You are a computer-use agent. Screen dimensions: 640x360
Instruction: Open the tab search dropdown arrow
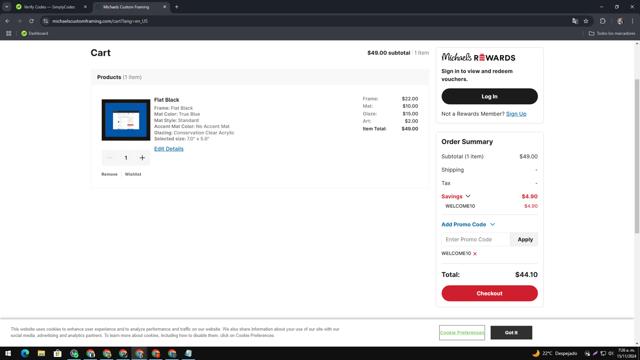click(7, 7)
